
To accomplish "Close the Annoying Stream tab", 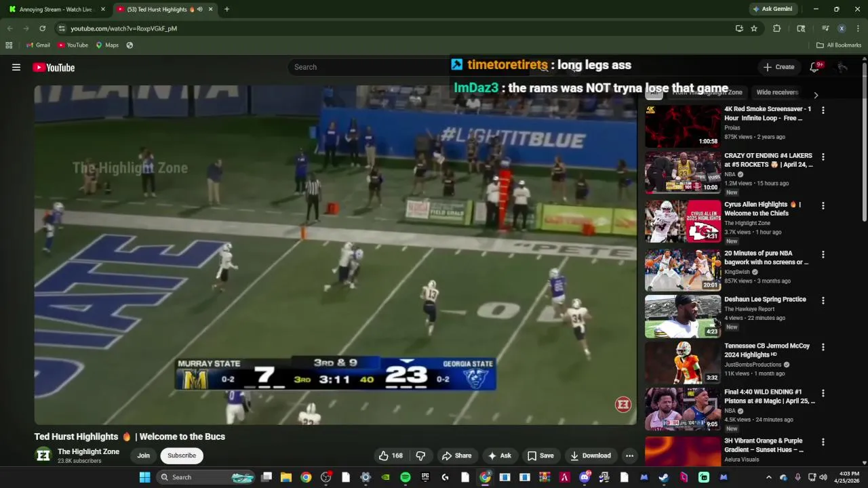I will (x=103, y=9).
